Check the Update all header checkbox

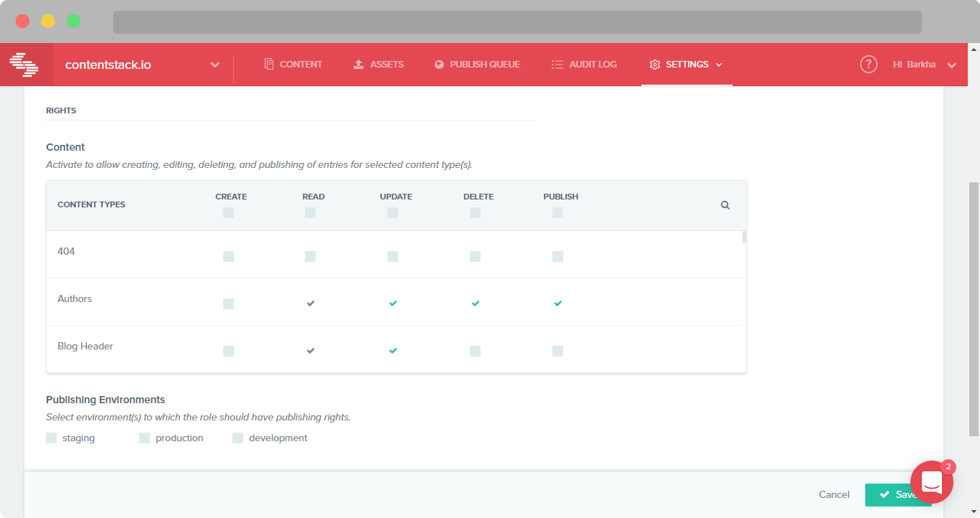pyautogui.click(x=392, y=213)
